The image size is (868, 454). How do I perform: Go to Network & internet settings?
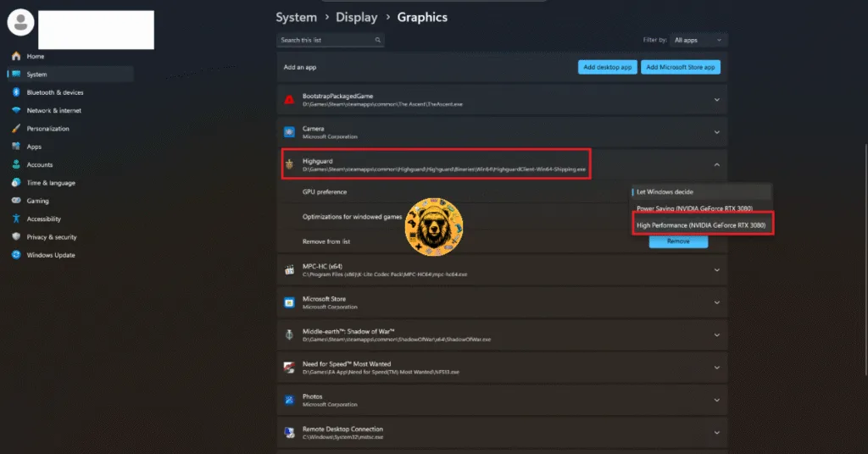coord(53,111)
